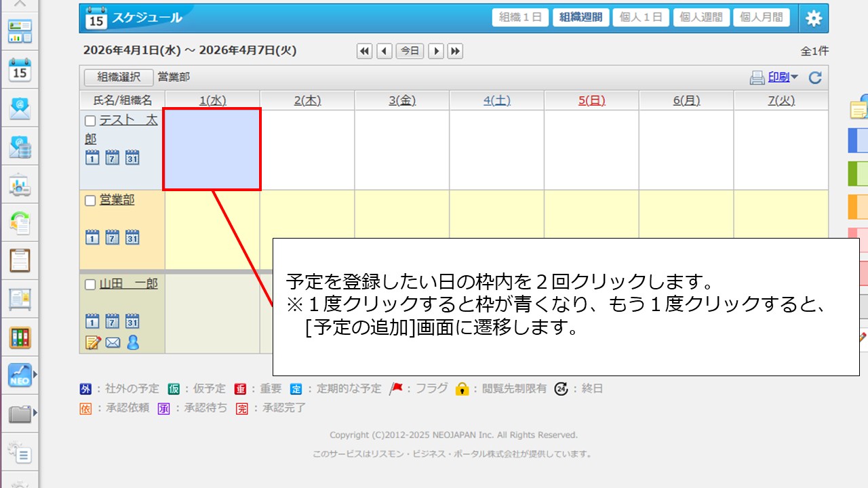Open 1-day view icon for 営業部

coord(92,237)
